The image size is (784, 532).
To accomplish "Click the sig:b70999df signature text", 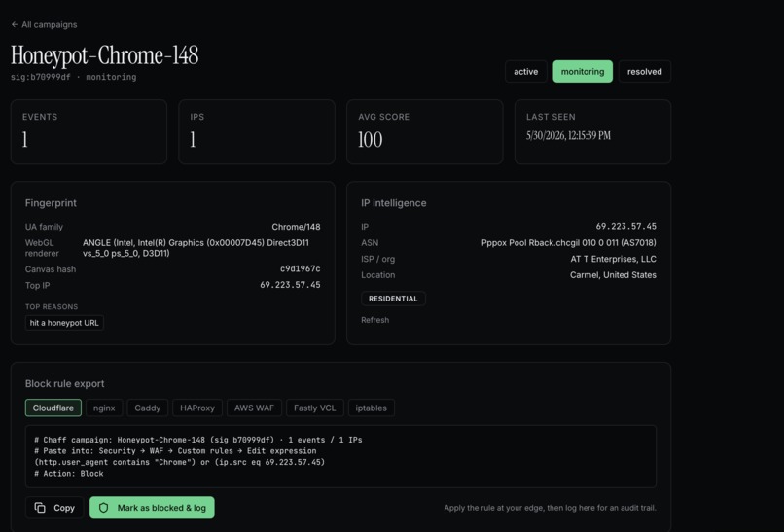I will click(x=41, y=77).
